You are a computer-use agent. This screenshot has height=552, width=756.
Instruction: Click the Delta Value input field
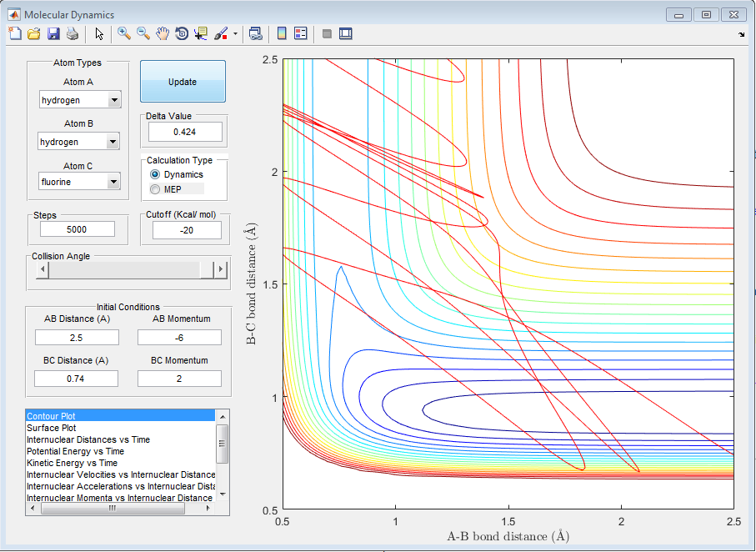186,132
